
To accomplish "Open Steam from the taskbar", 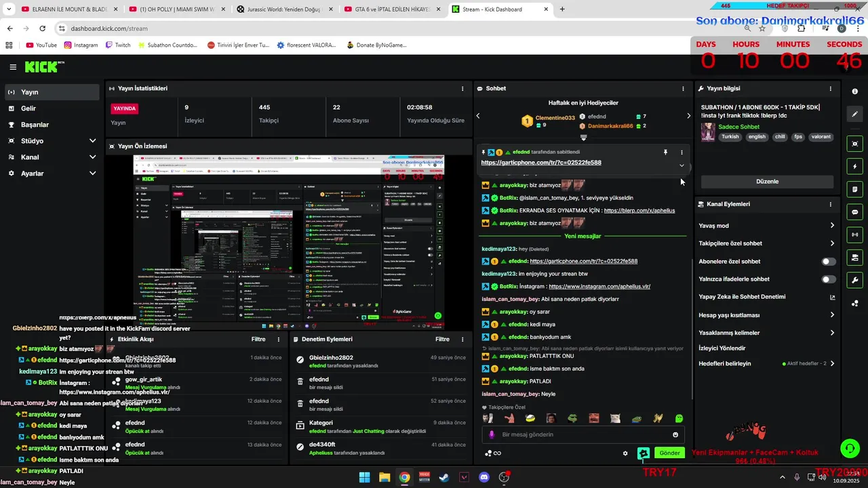I will point(444,477).
